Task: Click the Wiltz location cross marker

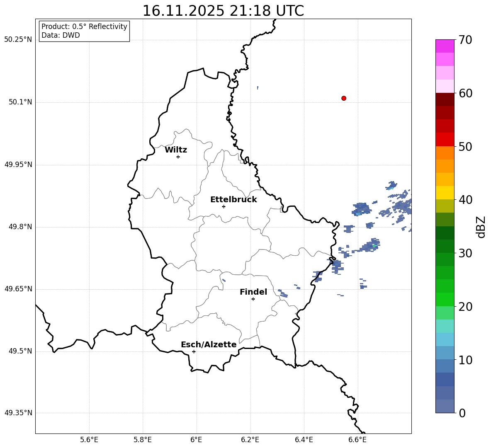Action: pos(178,157)
